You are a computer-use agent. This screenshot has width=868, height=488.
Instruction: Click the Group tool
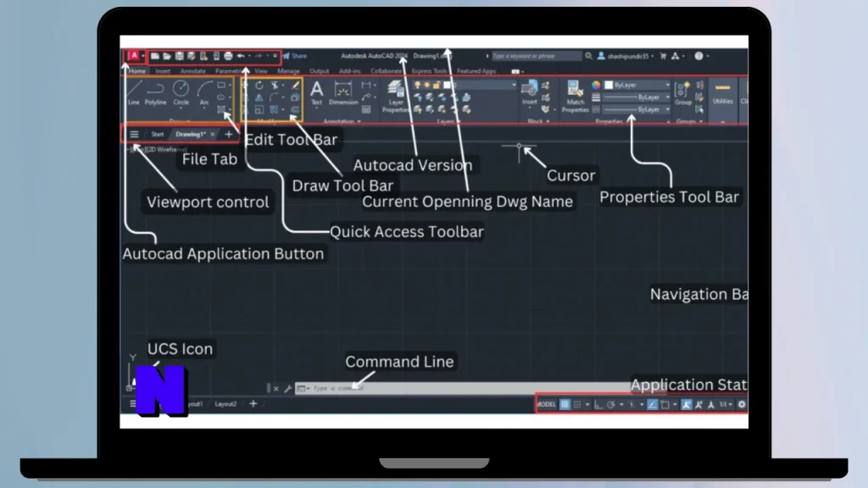click(x=683, y=92)
